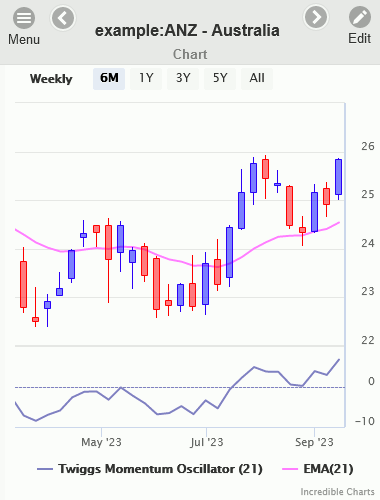Show the All time range
The width and height of the screenshot is (380, 500).
257,79
